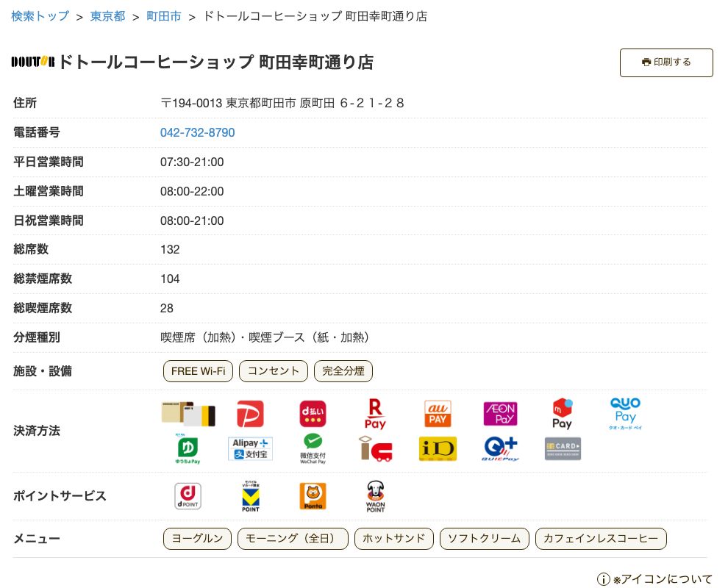Screen dimensions: 728x588
Task: Click the 決済方法 row label
Action: [x=37, y=431]
